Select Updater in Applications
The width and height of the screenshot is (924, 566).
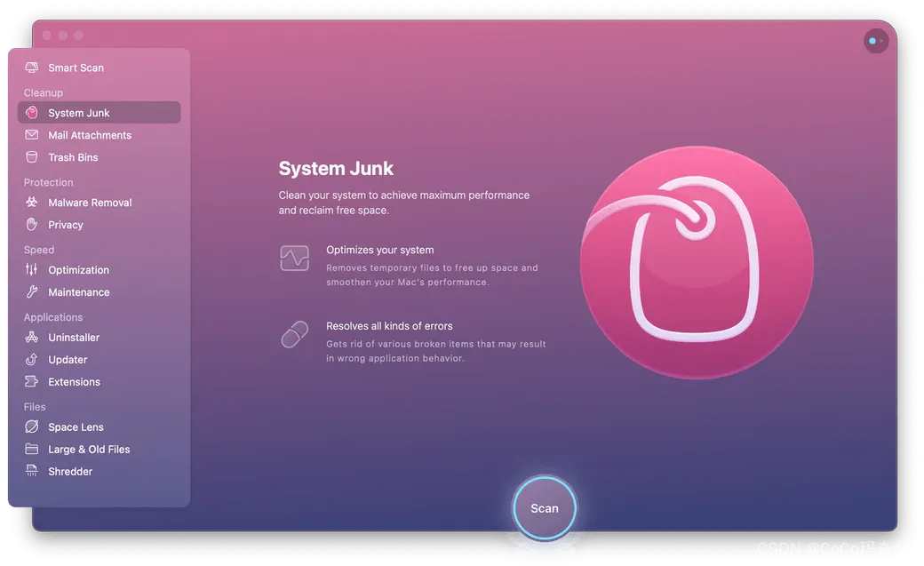click(x=99, y=359)
